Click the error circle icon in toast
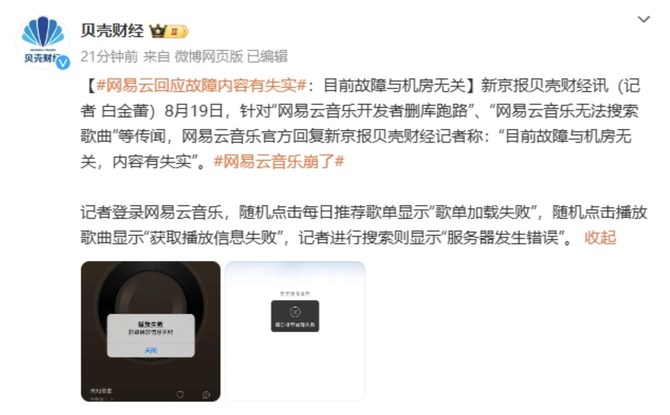670x415 pixels. point(295,312)
